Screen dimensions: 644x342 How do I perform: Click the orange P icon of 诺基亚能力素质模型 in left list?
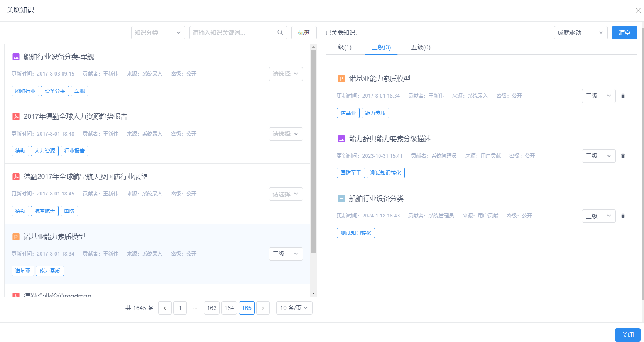(x=16, y=237)
